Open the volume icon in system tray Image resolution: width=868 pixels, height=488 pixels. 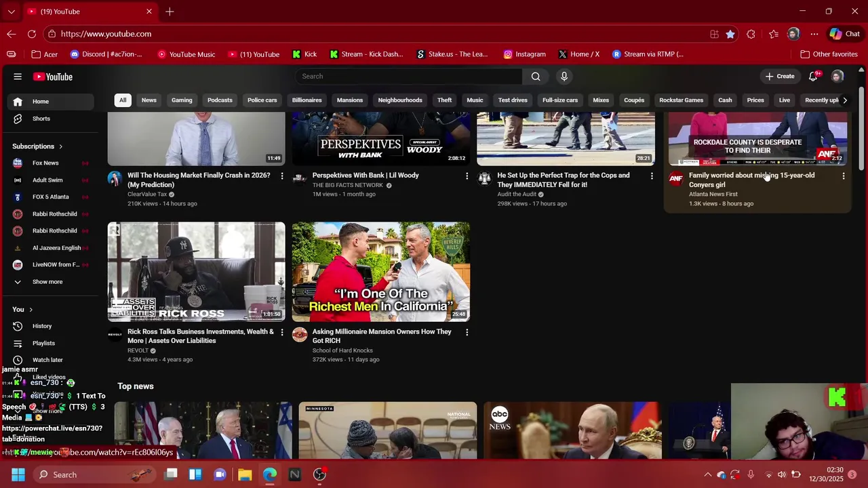click(x=782, y=474)
